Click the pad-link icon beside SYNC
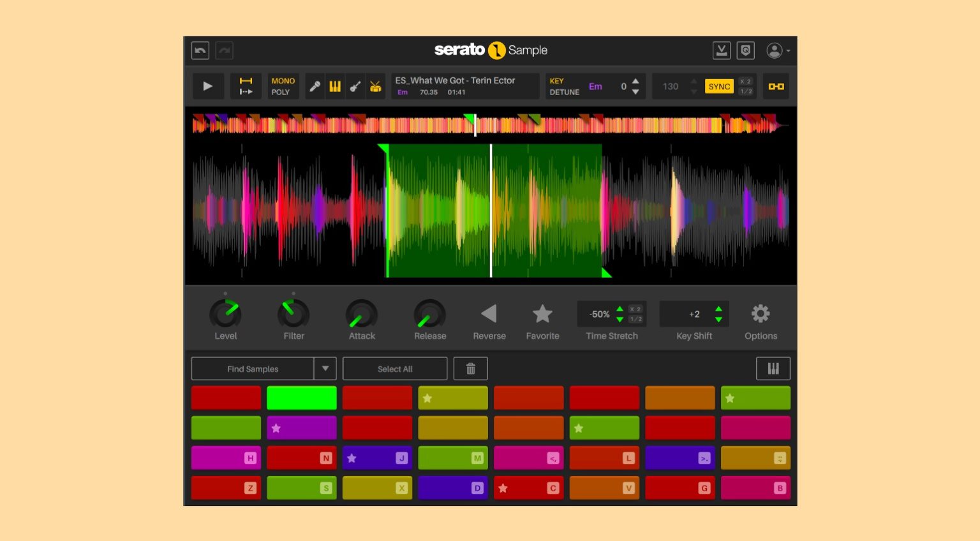 click(x=776, y=86)
